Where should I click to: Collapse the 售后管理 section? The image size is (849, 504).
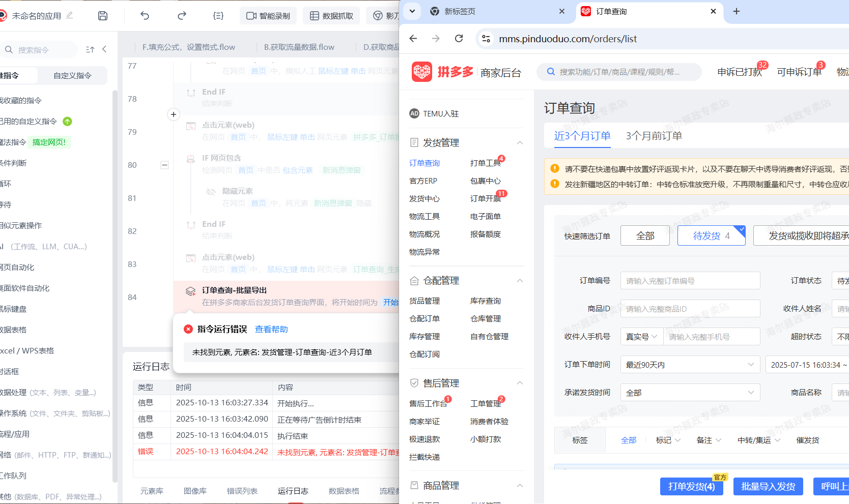point(520,383)
